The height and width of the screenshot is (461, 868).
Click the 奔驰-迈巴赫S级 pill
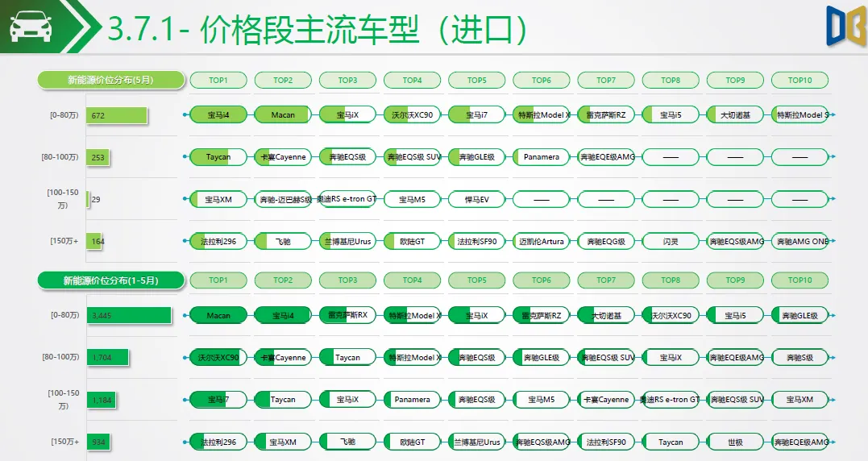click(283, 199)
